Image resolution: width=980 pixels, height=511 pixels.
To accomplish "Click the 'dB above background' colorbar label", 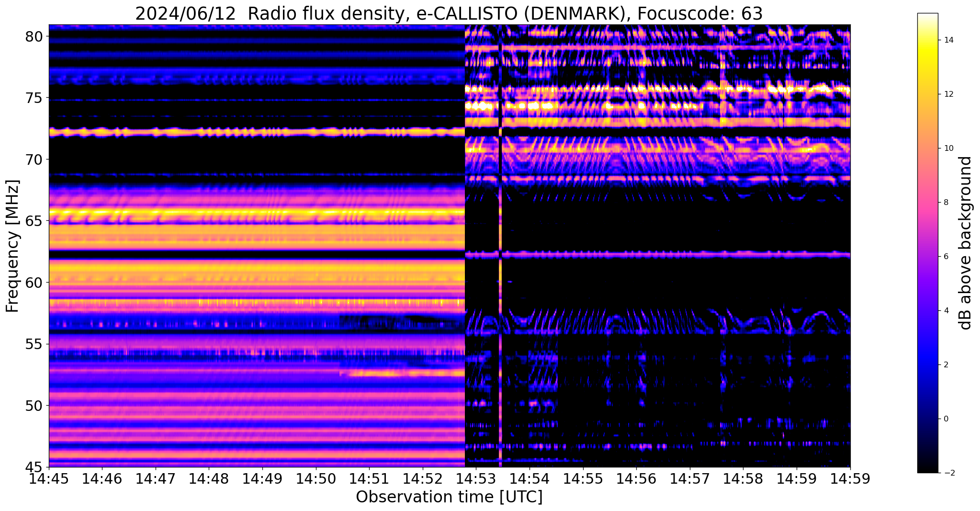I will click(965, 243).
